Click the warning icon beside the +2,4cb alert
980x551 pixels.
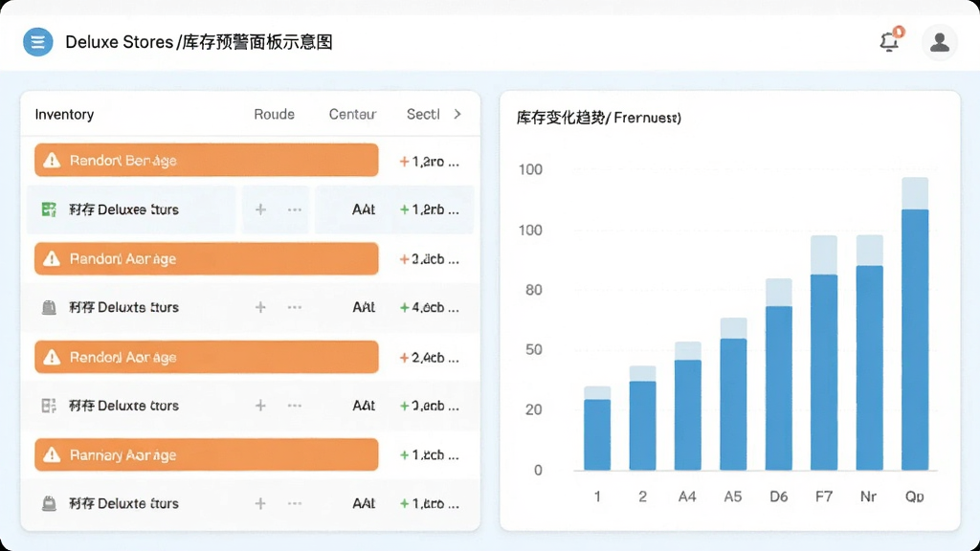pyautogui.click(x=52, y=358)
